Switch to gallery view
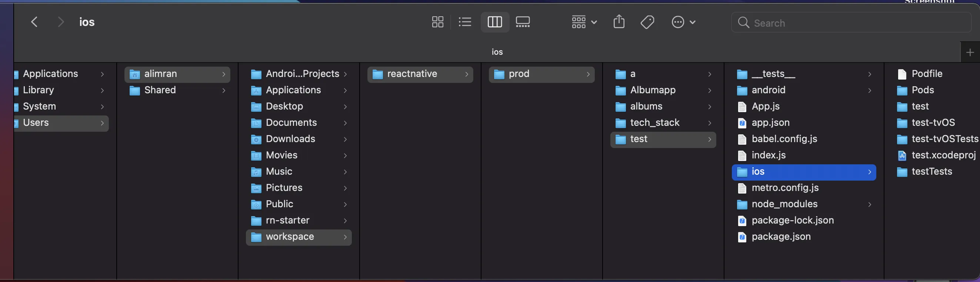 pos(523,22)
